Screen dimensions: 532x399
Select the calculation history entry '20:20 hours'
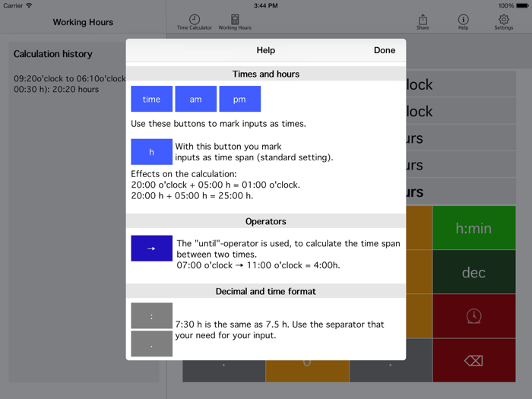pos(70,84)
